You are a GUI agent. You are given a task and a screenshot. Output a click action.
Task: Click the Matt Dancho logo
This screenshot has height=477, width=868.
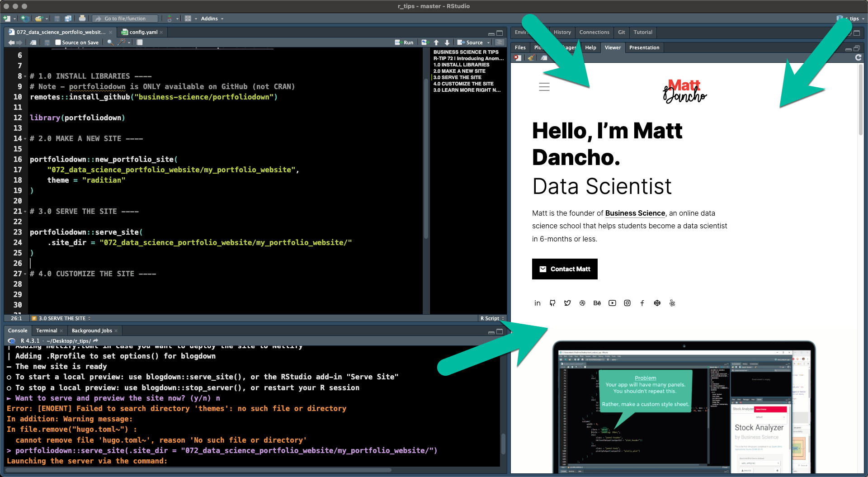point(684,91)
